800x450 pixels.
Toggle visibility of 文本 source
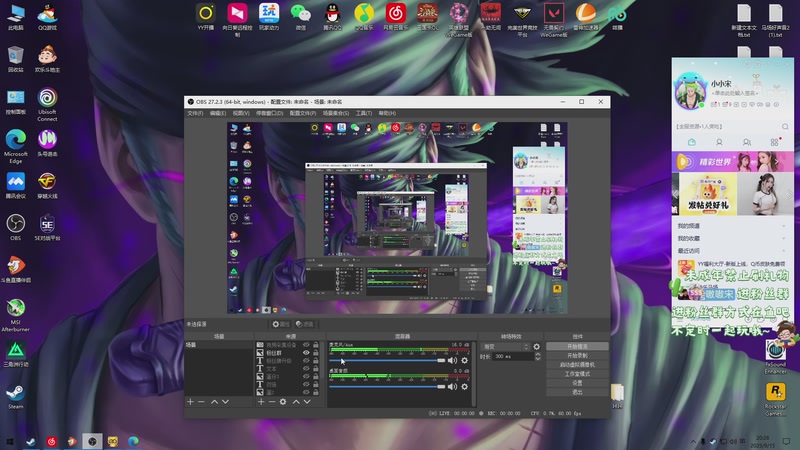[306, 368]
